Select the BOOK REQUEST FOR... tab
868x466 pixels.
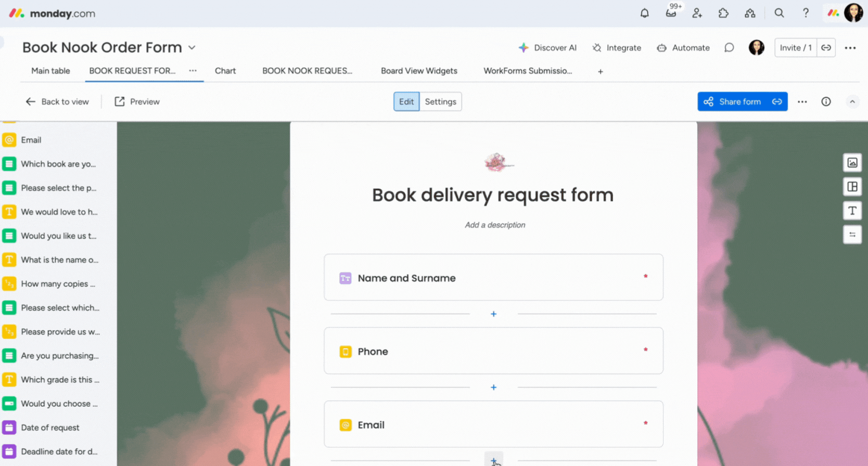[x=132, y=71]
